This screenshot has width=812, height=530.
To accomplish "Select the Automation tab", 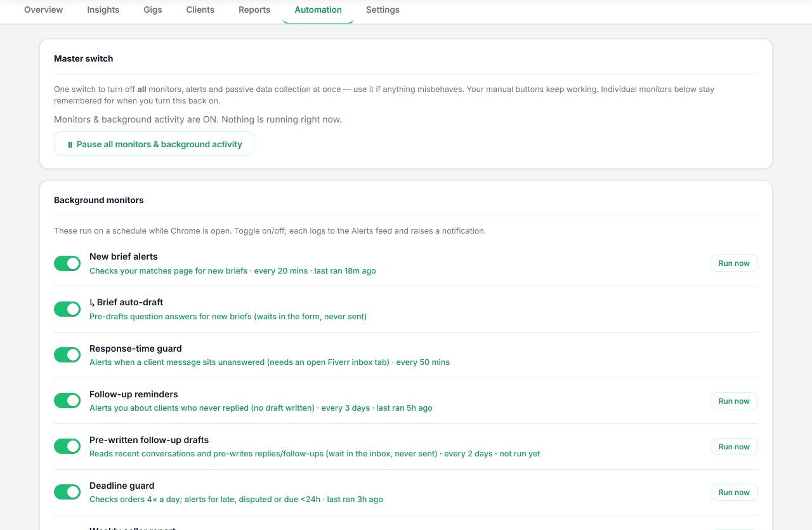I will point(318,10).
